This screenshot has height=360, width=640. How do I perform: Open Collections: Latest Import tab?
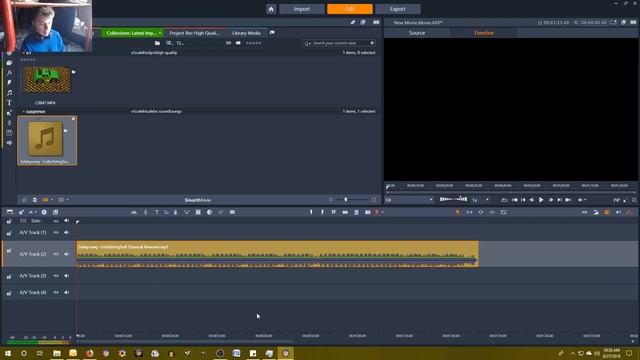point(132,33)
